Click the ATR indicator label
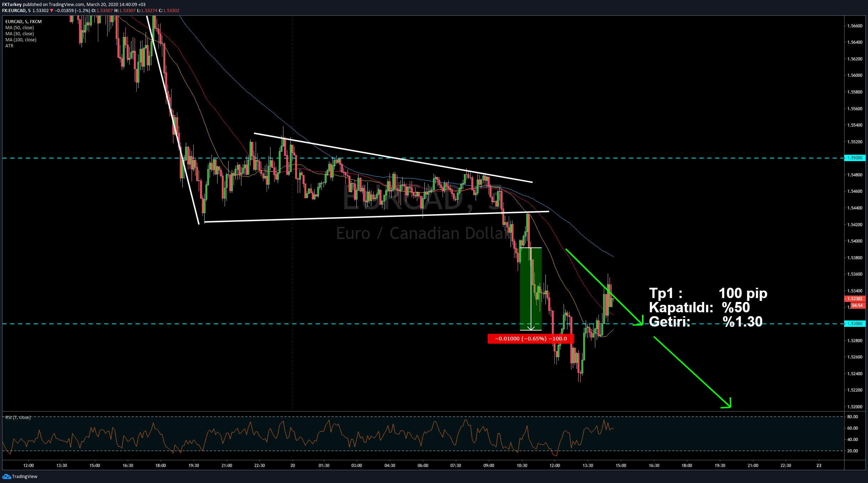This screenshot has height=483, width=868. 9,46
